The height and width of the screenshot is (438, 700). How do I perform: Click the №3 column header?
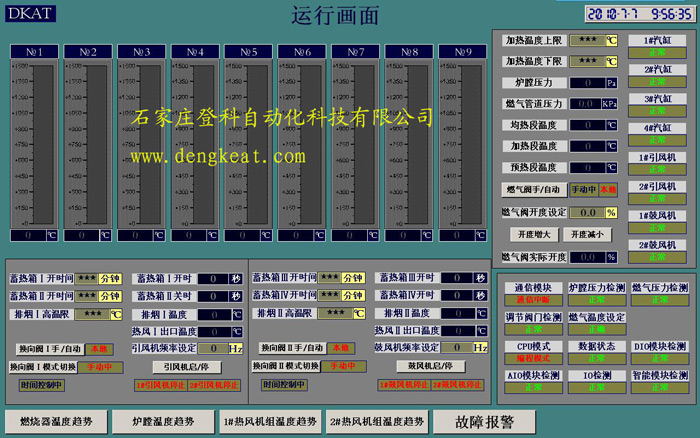click(142, 52)
